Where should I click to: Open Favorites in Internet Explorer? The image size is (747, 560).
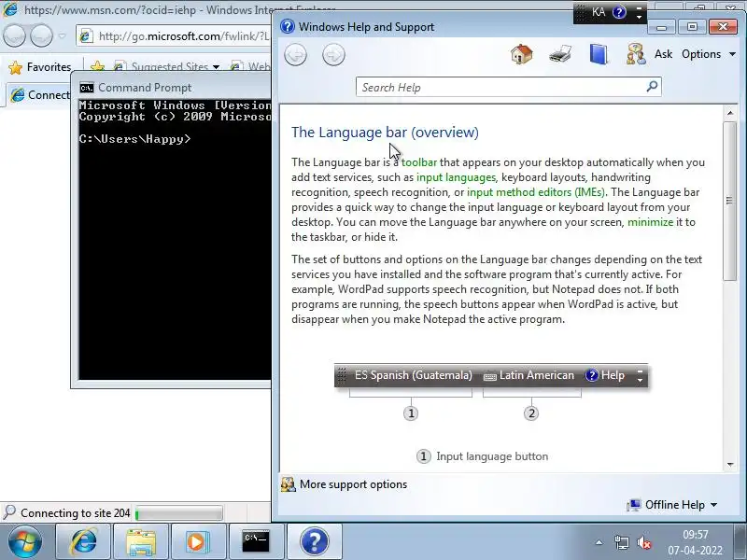(x=40, y=67)
